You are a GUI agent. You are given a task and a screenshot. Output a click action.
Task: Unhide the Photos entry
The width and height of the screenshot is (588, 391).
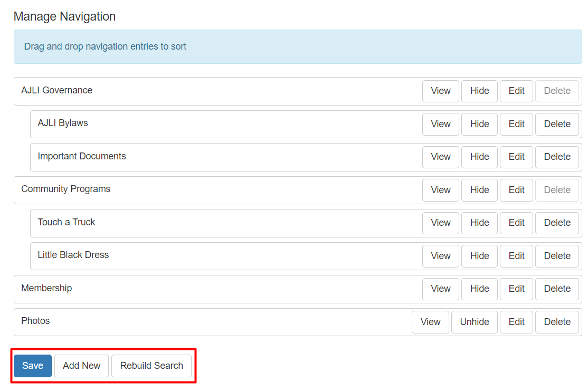[475, 322]
